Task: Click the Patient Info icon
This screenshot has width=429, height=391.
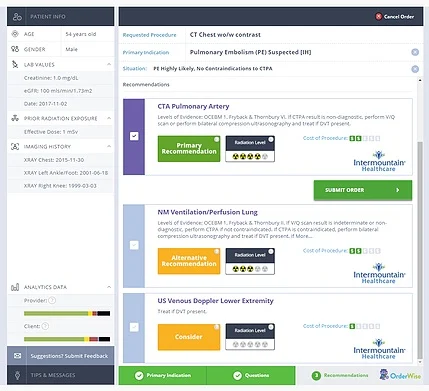Action: click(17, 16)
